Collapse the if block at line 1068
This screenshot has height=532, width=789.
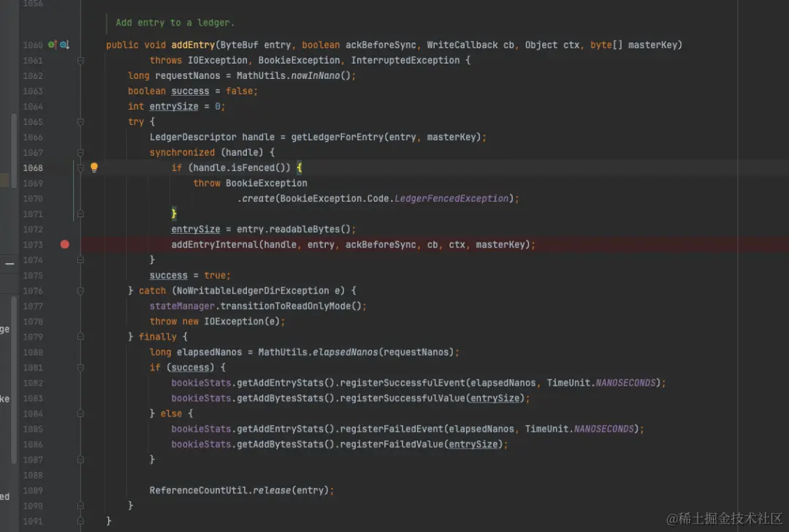[x=80, y=167]
